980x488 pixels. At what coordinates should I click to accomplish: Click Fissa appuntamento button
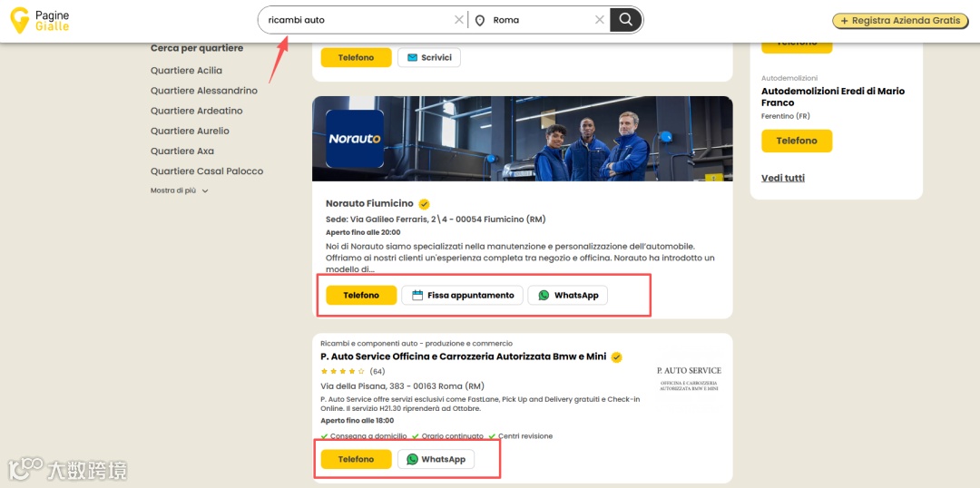[462, 295]
